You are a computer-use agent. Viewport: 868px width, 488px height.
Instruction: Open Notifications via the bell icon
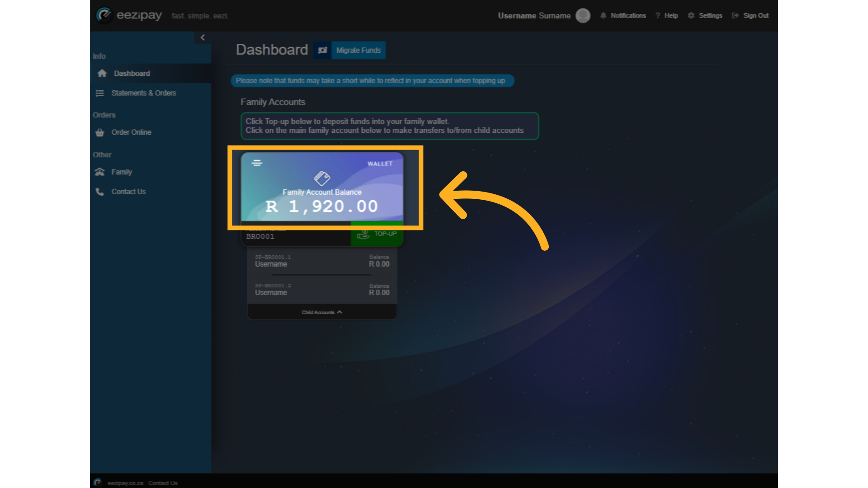(604, 15)
